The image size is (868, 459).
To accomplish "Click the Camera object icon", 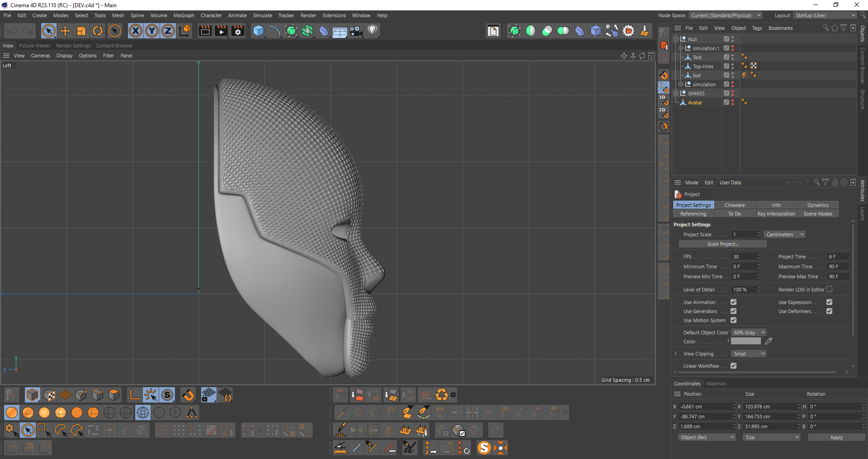I will click(356, 31).
